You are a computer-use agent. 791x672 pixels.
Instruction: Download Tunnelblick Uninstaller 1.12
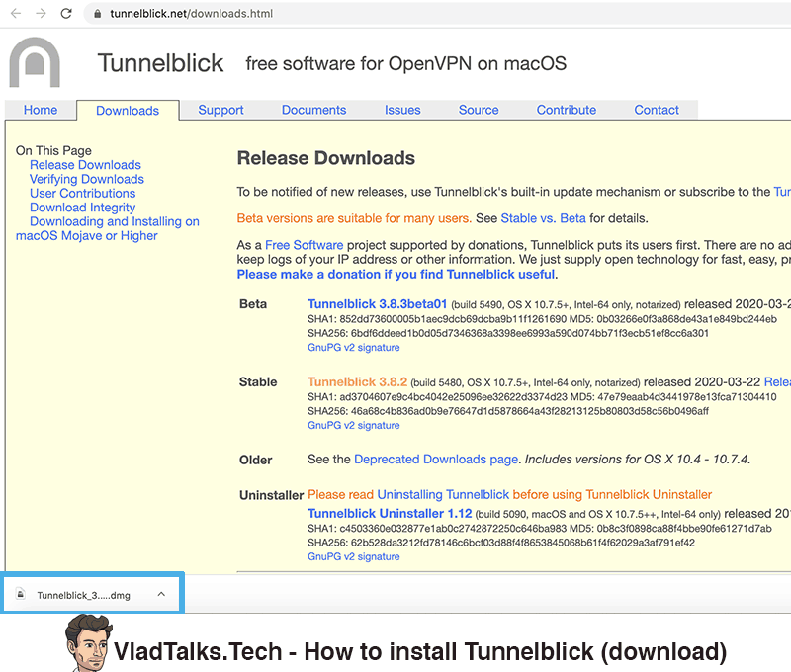coord(390,513)
